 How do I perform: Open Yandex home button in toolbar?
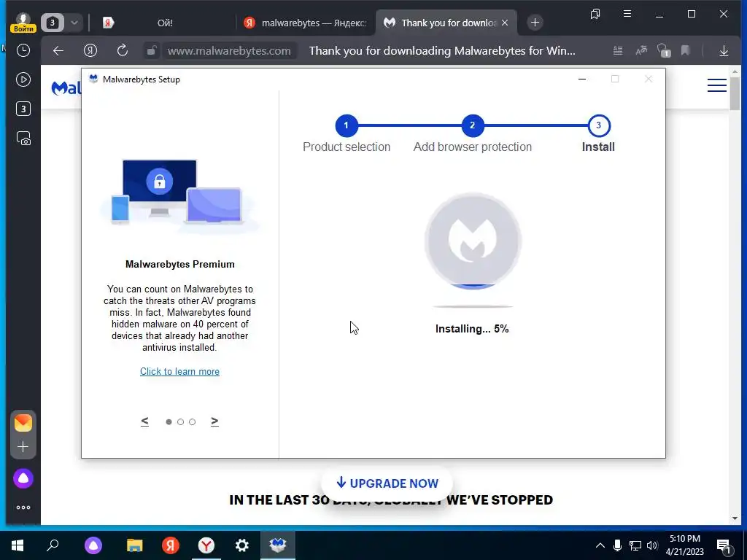click(x=90, y=50)
